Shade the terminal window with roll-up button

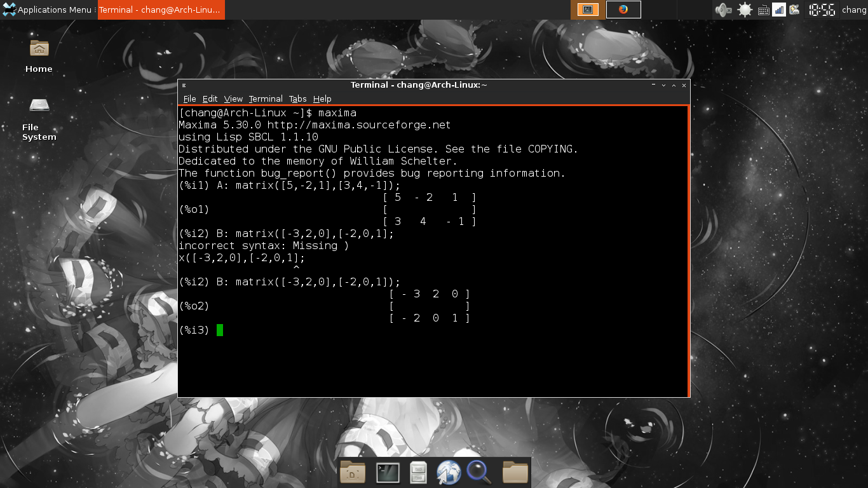[x=653, y=85]
